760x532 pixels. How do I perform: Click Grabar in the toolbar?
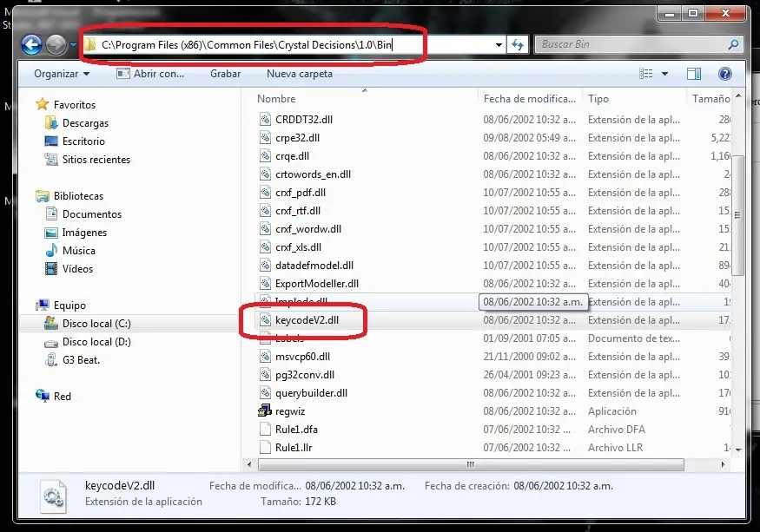coord(225,74)
